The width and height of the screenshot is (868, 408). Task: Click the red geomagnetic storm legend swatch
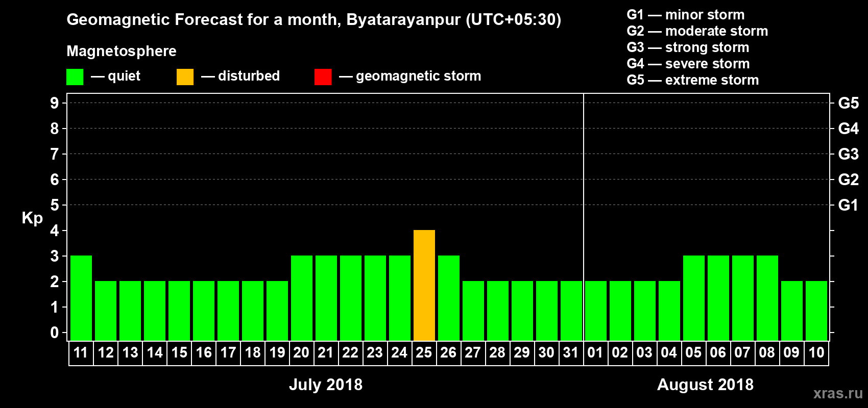323,77
